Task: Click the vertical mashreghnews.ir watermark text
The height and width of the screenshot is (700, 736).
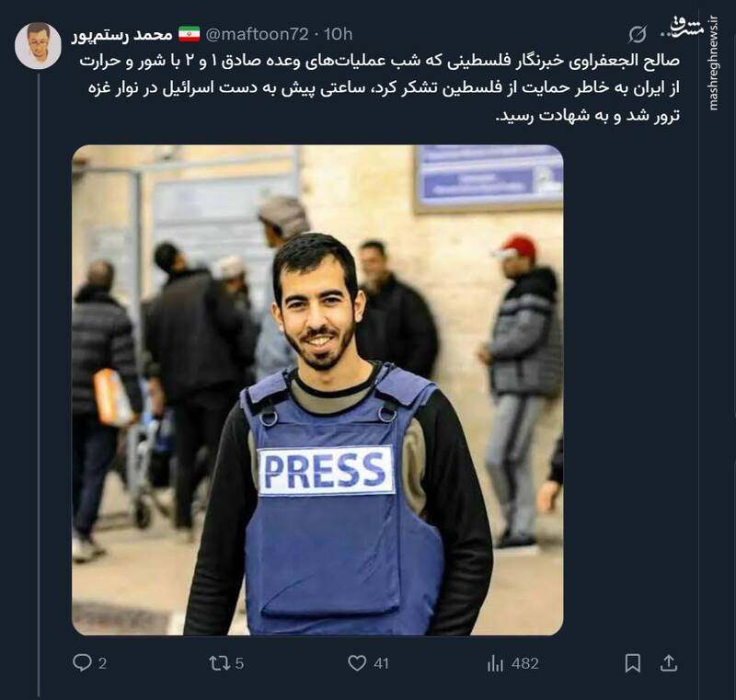Action: [714, 63]
